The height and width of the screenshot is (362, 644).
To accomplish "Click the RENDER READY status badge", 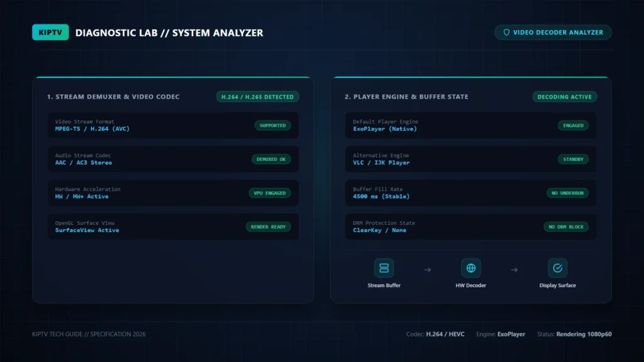I will point(268,226).
